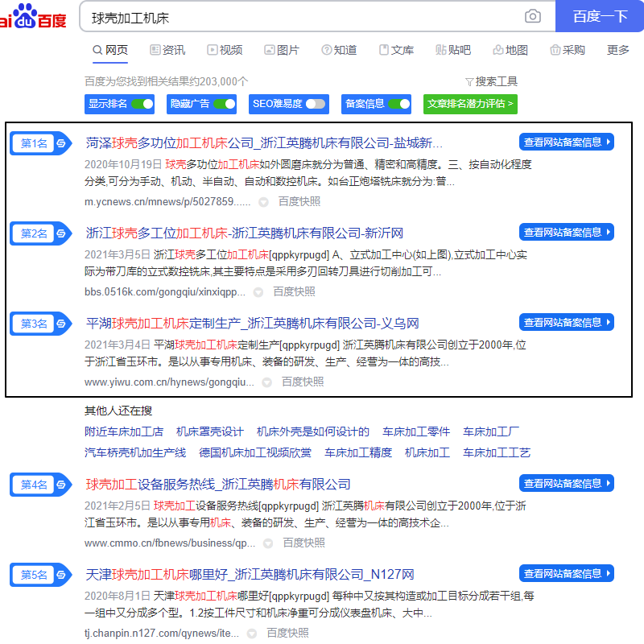Screen dimensions: 644x644
Task: Click related search 机床加工
Action: [427, 452]
